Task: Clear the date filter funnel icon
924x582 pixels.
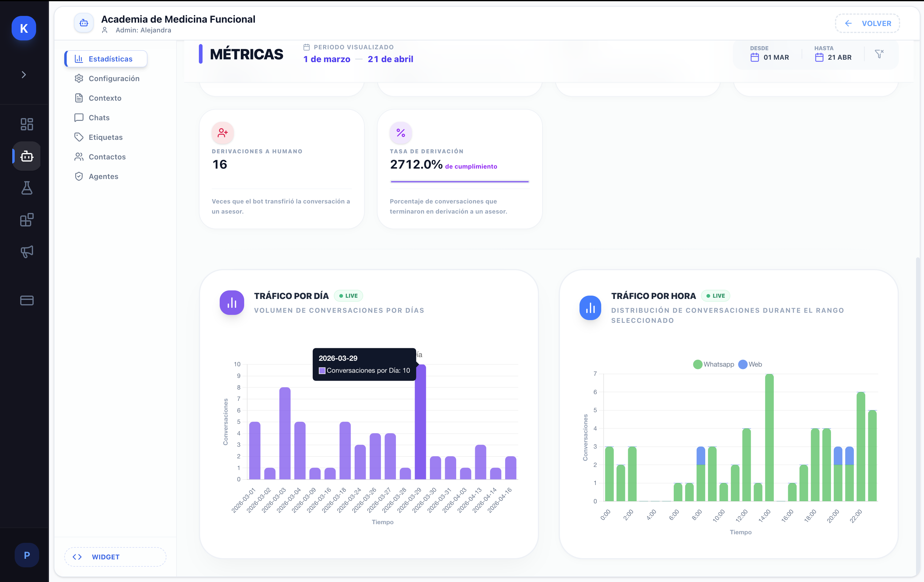Action: coord(879,54)
